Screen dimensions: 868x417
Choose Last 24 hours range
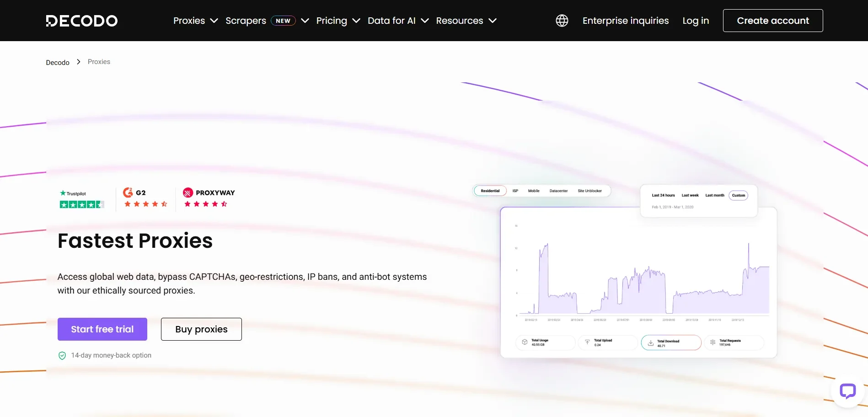663,195
